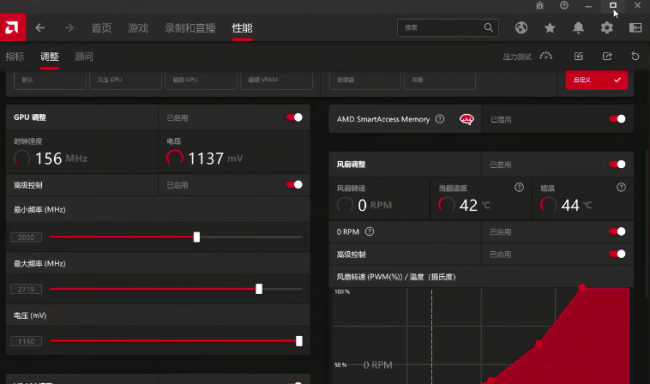
Task: Toggle 风扇调整 switch
Action: [617, 164]
